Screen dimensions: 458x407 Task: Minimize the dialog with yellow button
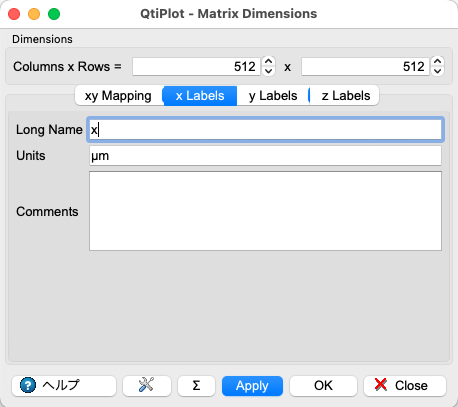click(x=34, y=14)
